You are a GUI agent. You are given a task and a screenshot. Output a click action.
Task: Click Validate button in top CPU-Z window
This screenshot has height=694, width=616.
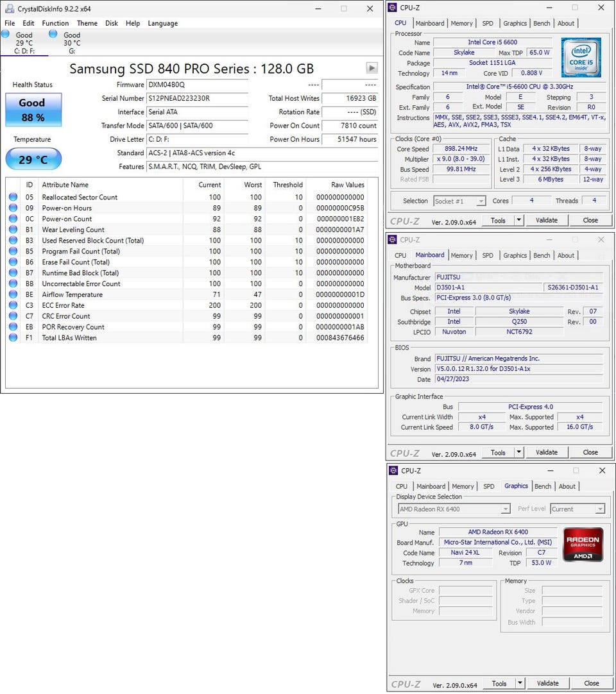547,220
